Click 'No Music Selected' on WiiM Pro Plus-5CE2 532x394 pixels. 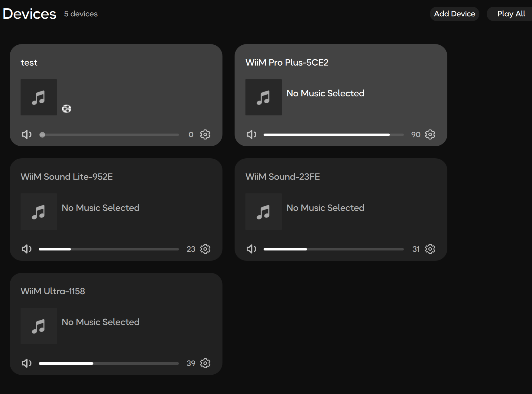point(326,93)
